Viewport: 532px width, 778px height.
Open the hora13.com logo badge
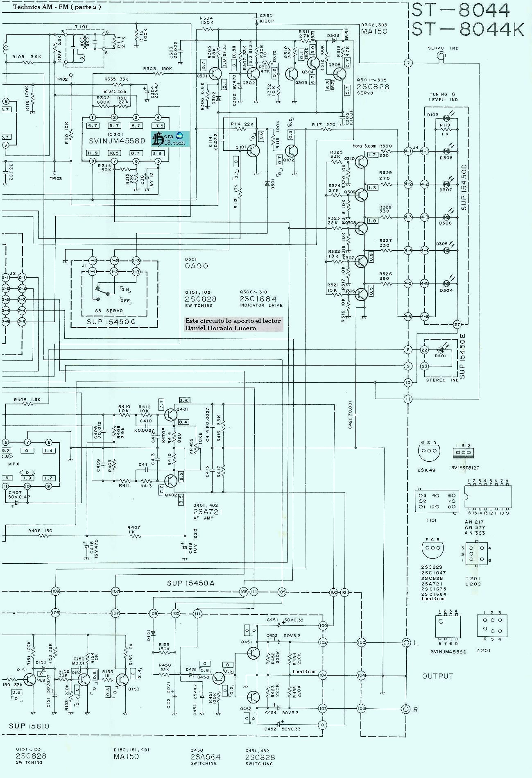(170, 139)
